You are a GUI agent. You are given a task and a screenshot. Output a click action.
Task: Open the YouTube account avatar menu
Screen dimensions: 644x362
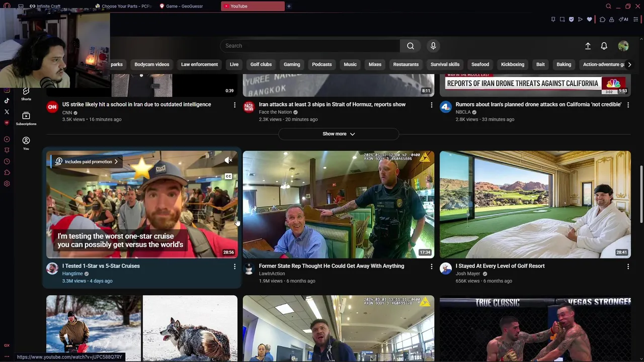pyautogui.click(x=623, y=46)
